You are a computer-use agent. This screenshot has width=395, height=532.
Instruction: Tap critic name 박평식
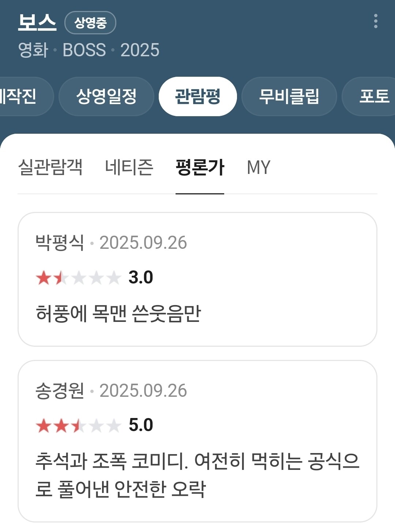tap(60, 243)
